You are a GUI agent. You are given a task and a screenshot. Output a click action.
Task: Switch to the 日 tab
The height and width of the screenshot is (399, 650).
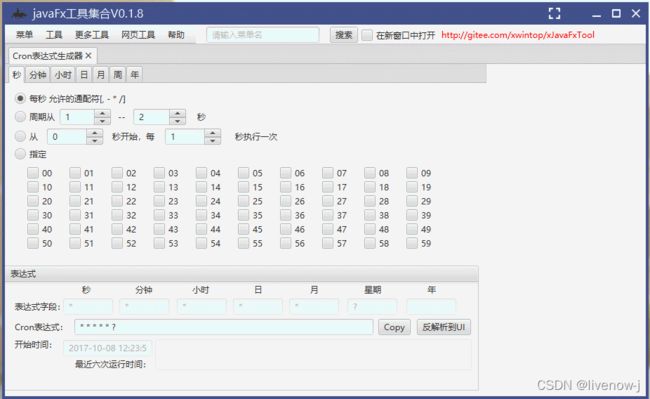84,75
